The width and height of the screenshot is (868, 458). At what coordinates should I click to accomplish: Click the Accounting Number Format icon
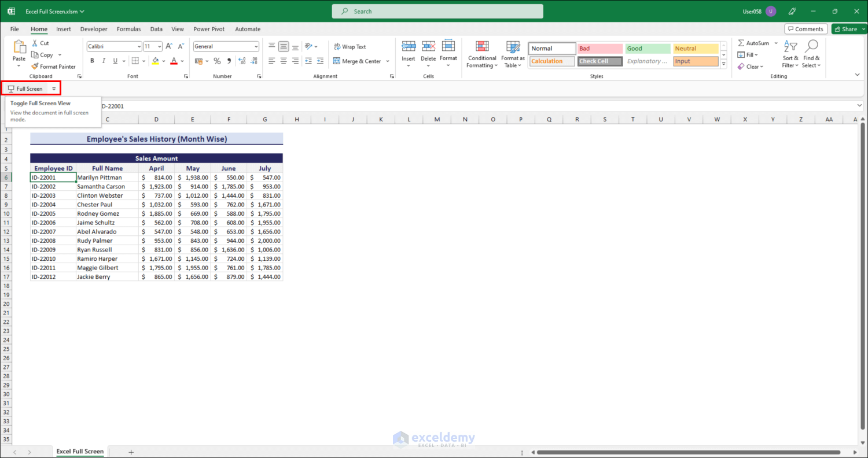click(199, 61)
